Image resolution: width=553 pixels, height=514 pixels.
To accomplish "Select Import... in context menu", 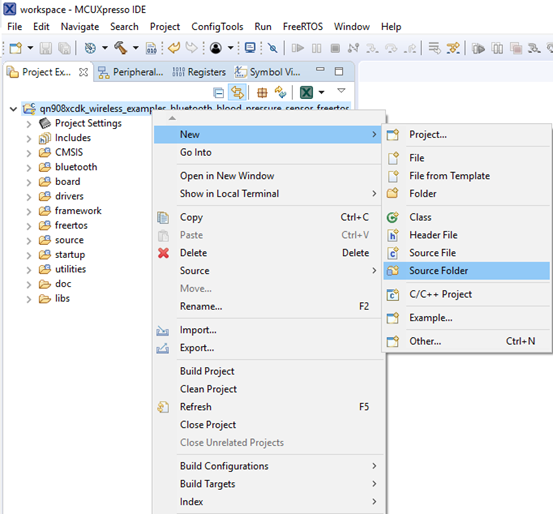I will pos(268,330).
